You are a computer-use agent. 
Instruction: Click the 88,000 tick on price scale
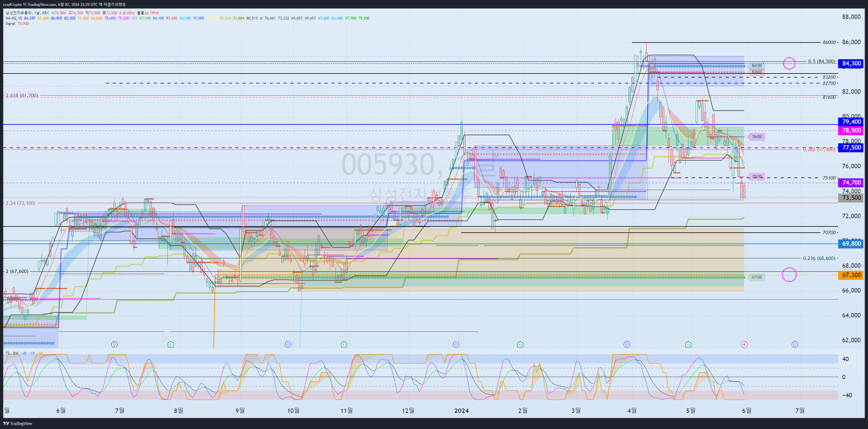tap(851, 17)
